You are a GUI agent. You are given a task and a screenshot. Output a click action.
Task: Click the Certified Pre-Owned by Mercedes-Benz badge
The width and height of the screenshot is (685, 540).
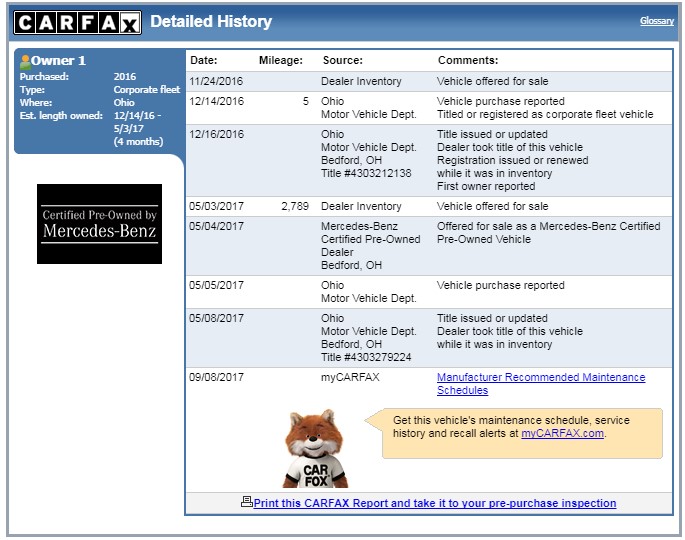coord(100,224)
